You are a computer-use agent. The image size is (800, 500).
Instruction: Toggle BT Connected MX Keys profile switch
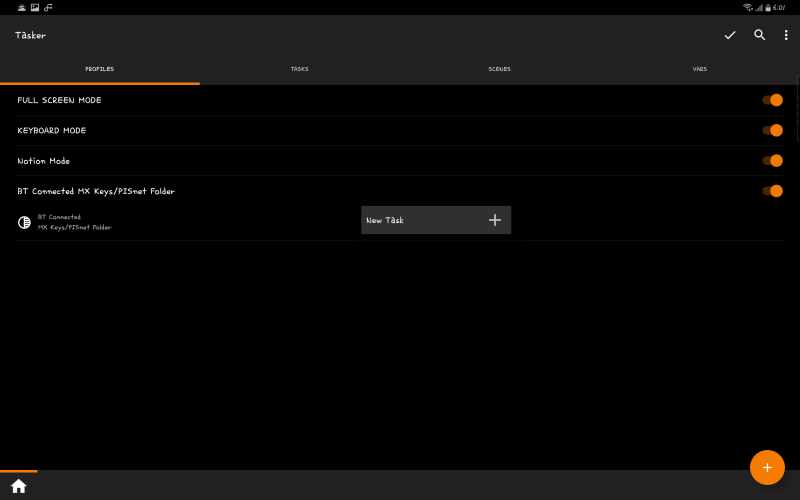pyautogui.click(x=772, y=191)
